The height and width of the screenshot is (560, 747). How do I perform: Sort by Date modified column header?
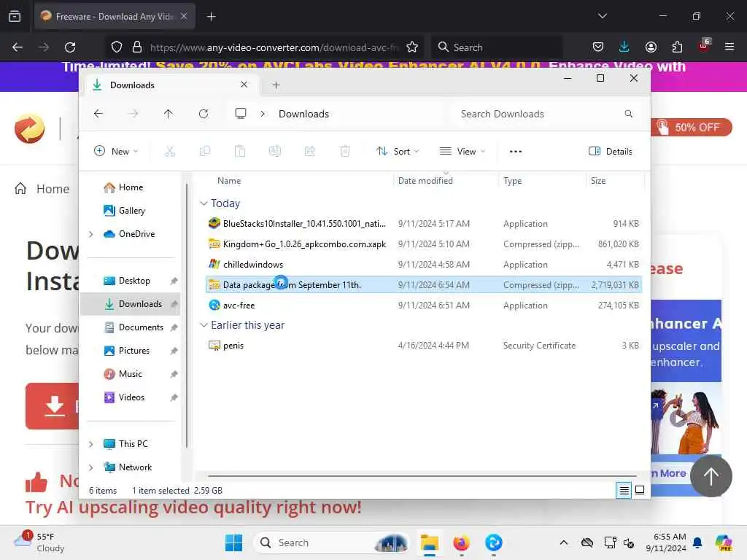(425, 181)
